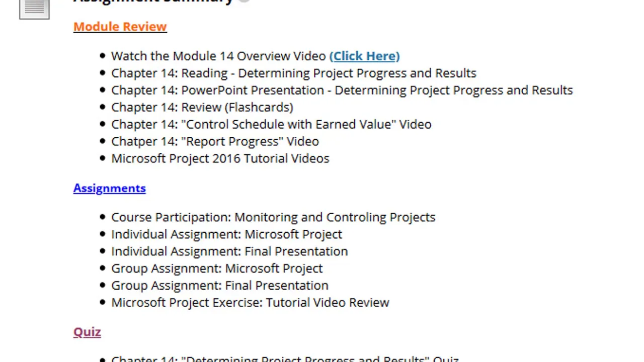
Task: Click Group Assignment: Final Presentation item
Action: tap(219, 286)
